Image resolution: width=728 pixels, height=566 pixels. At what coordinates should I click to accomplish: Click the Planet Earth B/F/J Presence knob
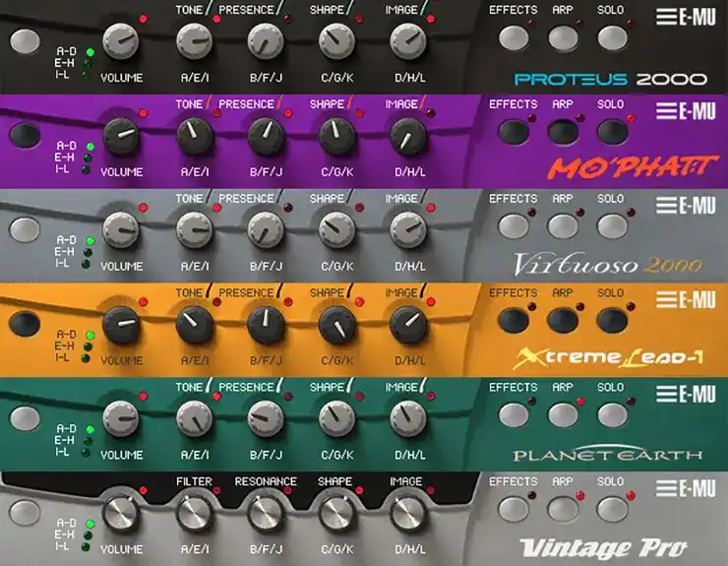tap(266, 418)
